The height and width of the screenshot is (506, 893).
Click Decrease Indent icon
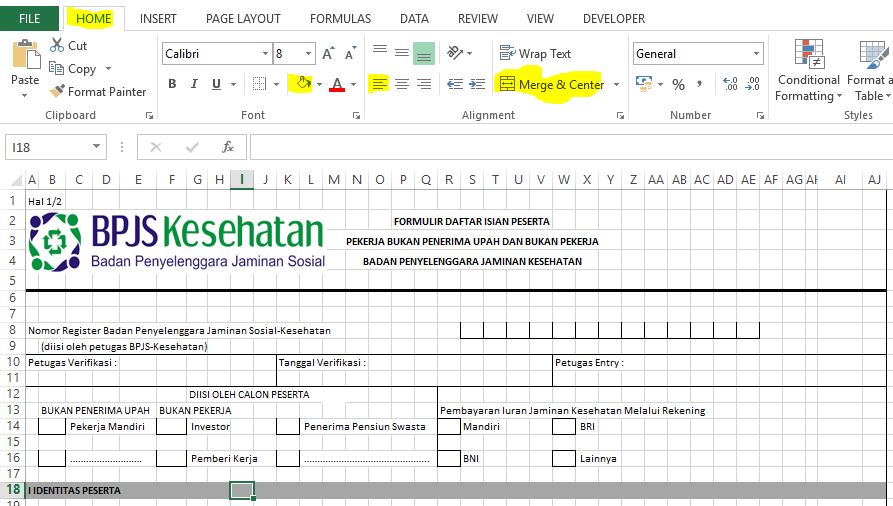coord(454,84)
